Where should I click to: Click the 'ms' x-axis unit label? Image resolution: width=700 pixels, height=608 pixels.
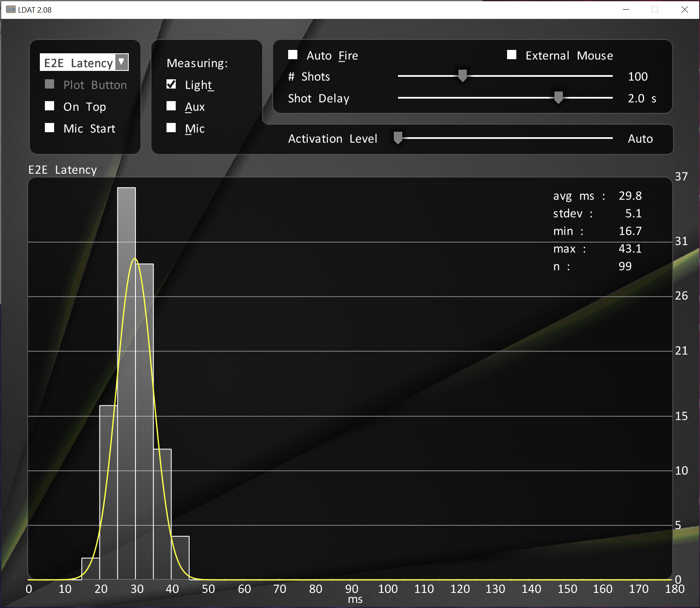coord(355,600)
